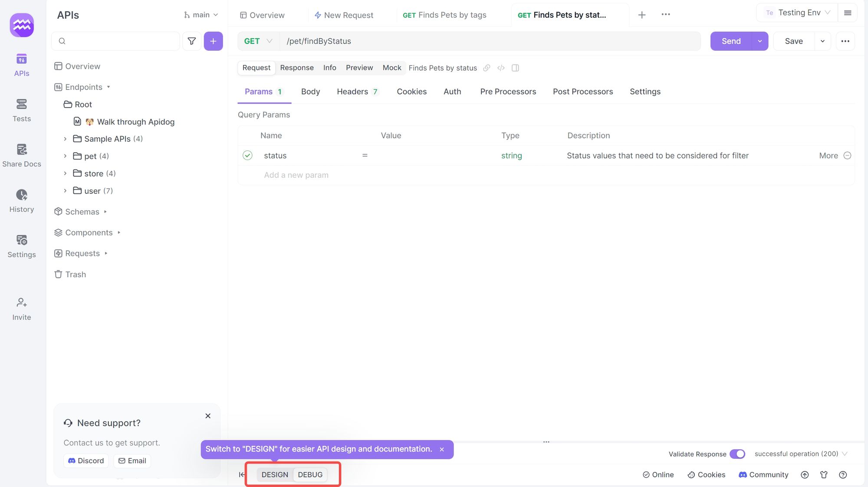Open the APIs section in sidebar
The image size is (868, 487).
pyautogui.click(x=22, y=65)
